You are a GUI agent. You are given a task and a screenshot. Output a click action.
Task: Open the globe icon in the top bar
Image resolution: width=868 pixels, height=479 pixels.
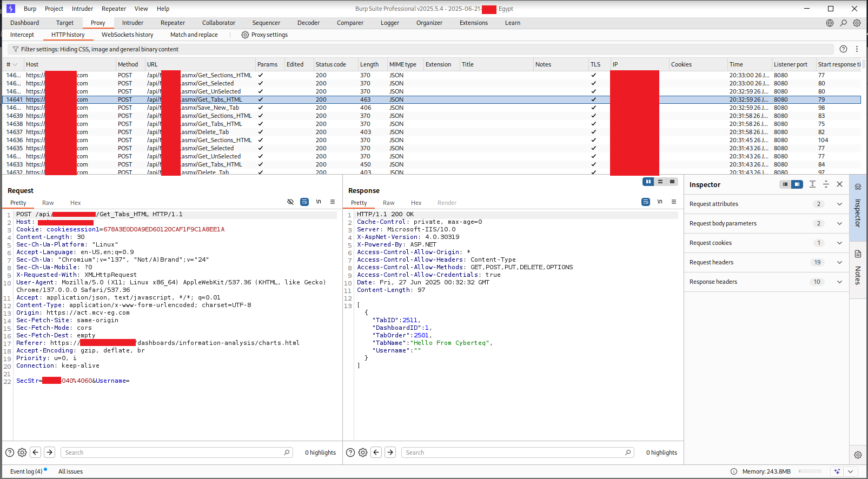(830, 23)
